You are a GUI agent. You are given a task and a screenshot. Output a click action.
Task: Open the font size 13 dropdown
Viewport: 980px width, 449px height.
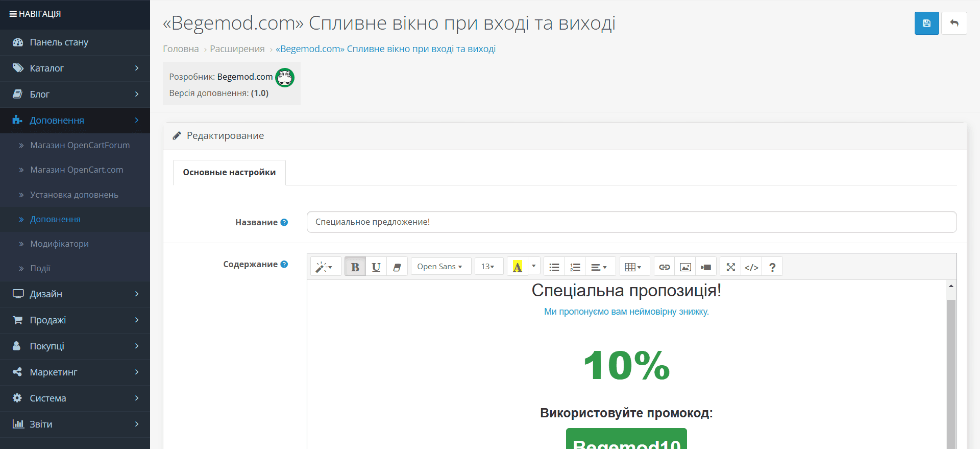coord(489,267)
